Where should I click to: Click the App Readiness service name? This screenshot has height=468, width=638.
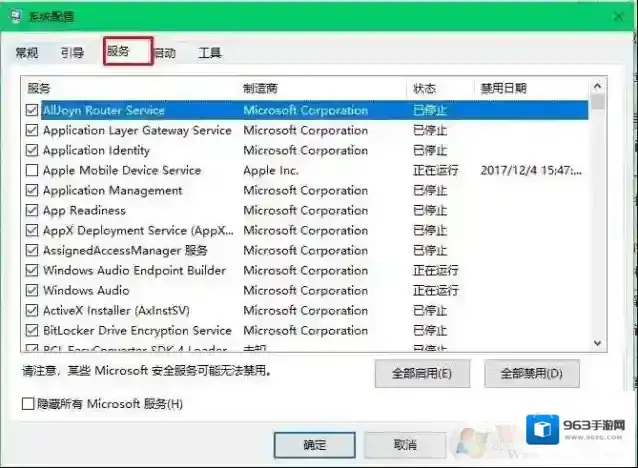[84, 210]
